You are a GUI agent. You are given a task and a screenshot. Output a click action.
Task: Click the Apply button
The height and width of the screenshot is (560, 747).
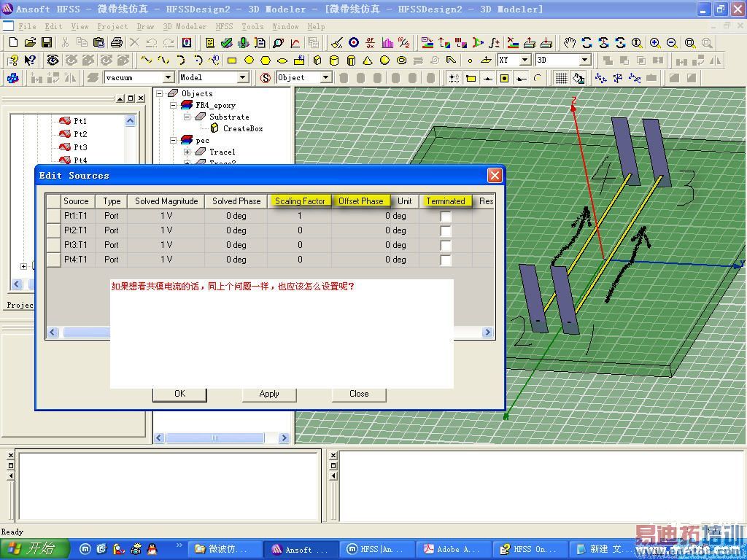click(x=269, y=394)
